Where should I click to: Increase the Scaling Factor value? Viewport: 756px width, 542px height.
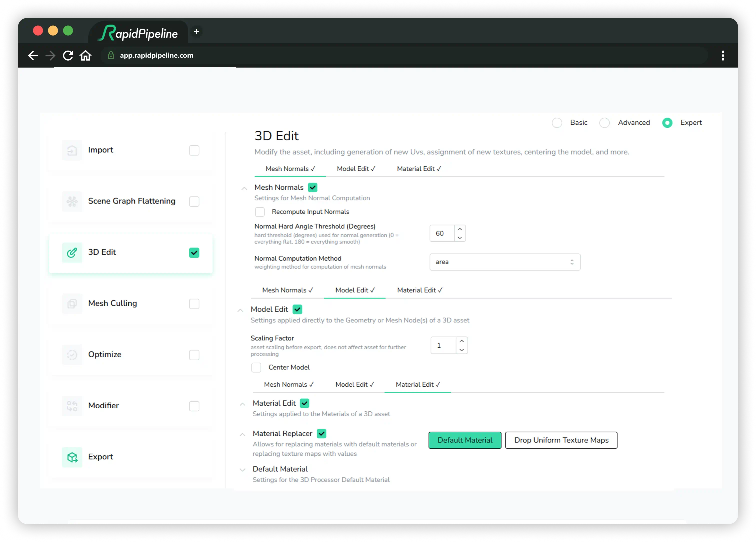461,341
